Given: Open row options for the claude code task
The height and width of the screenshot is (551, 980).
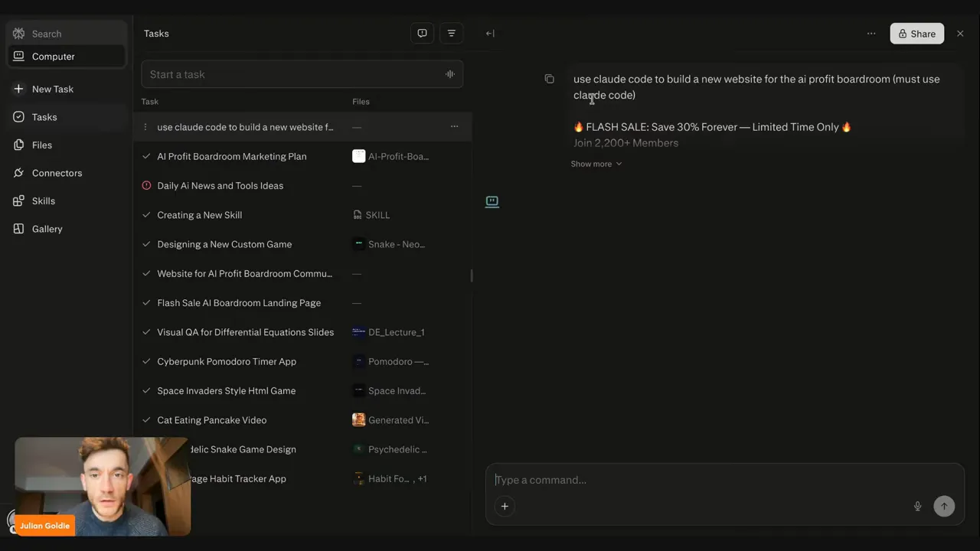Looking at the screenshot, I should [454, 126].
